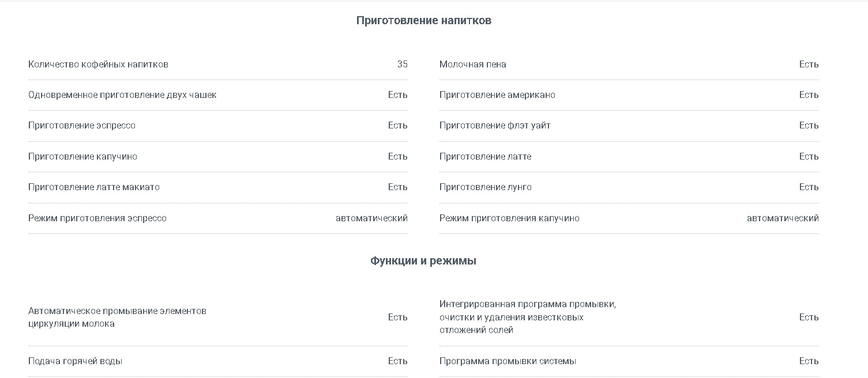This screenshot has height=378, width=868.
Task: Select the 'Приготовление латте макиато' label
Action: click(x=94, y=187)
